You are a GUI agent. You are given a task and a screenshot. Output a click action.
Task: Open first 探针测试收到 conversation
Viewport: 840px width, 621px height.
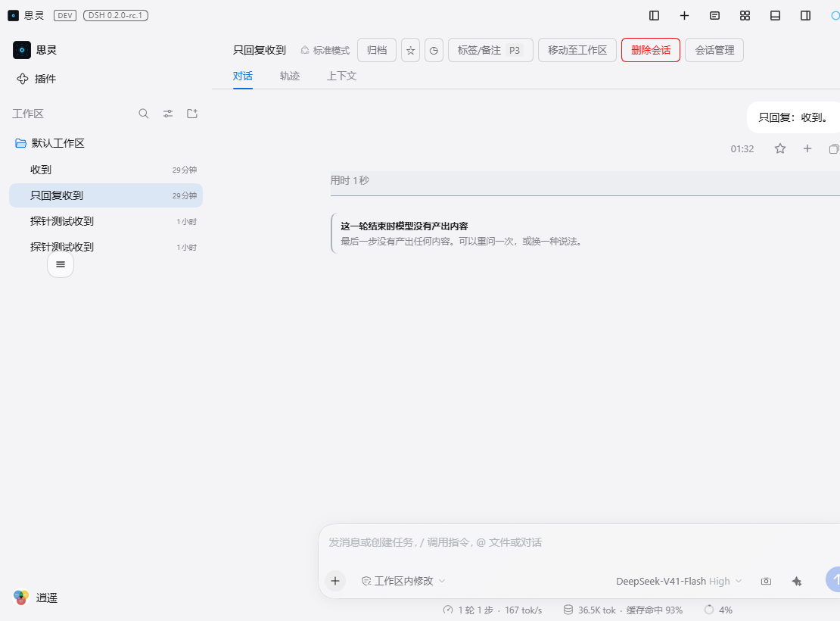106,221
